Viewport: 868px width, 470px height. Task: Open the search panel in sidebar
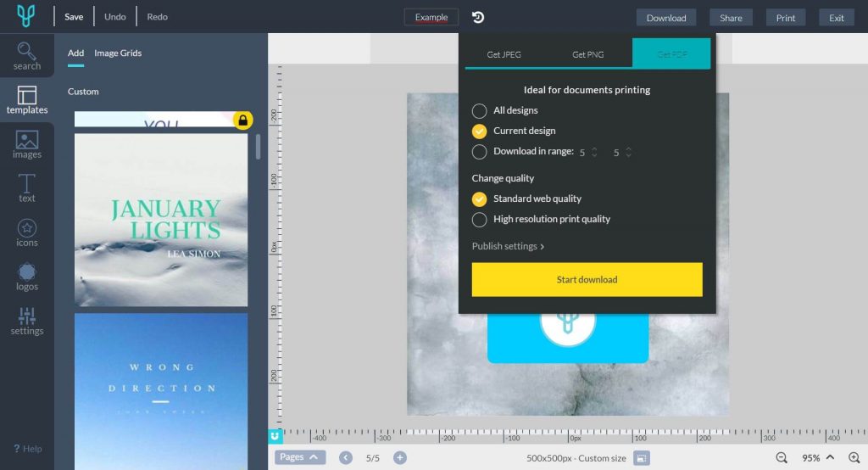(26, 56)
